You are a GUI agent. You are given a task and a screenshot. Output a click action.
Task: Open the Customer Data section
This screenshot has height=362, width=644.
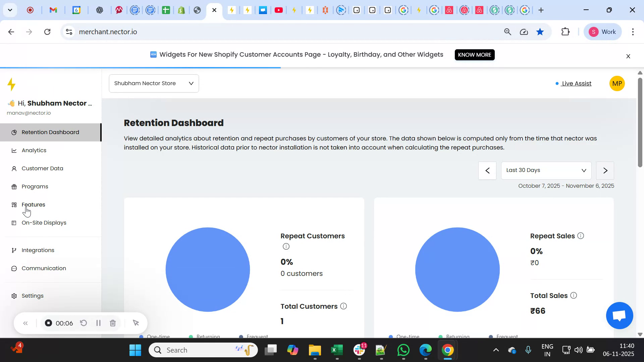[42, 168]
